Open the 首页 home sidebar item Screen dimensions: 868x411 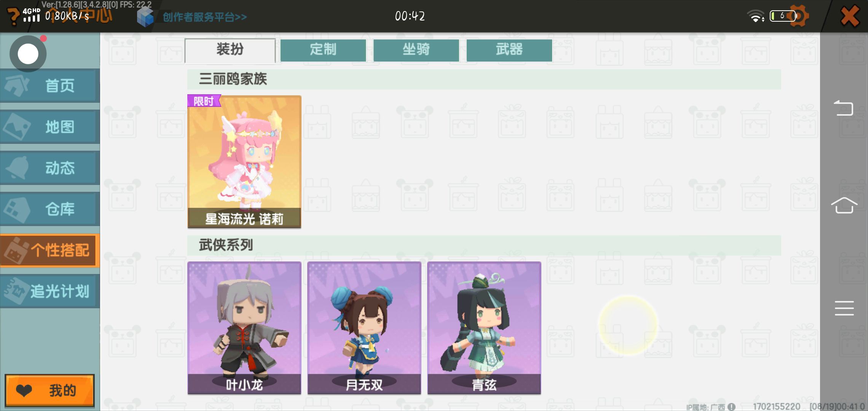pos(50,86)
